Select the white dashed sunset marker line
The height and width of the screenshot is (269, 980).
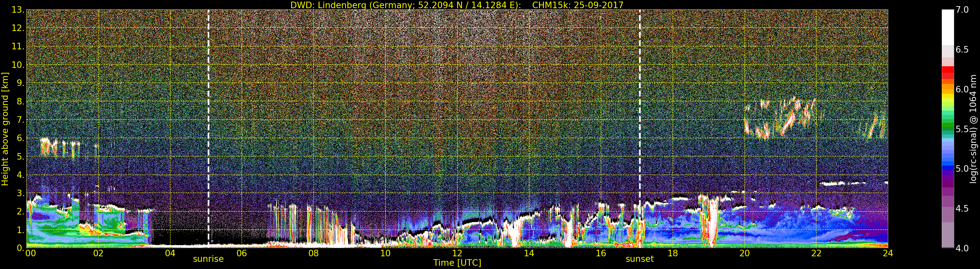pos(640,129)
